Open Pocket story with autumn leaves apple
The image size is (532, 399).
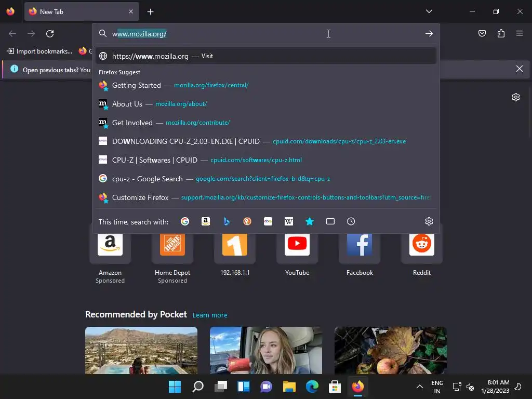pos(391,350)
